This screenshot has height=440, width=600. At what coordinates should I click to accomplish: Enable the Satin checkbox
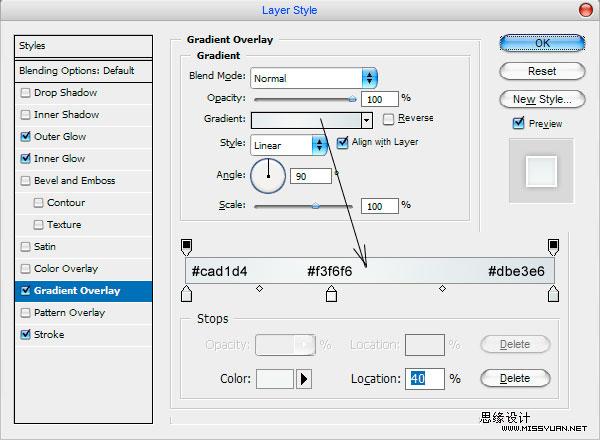click(25, 247)
